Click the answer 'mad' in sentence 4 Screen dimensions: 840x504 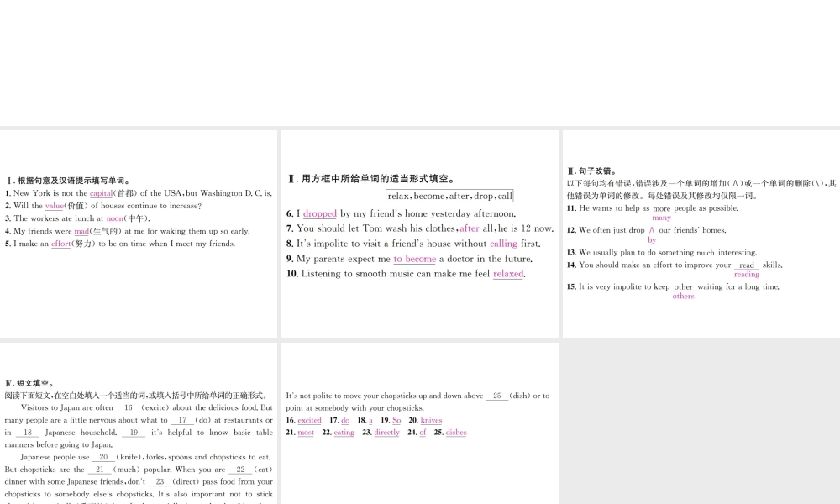click(x=81, y=231)
